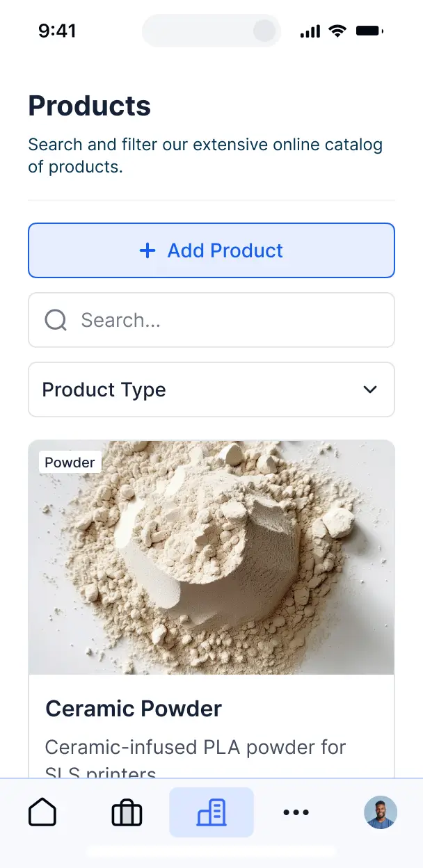Open the Ceramic Powder product title link
The height and width of the screenshot is (868, 423).
click(x=134, y=708)
